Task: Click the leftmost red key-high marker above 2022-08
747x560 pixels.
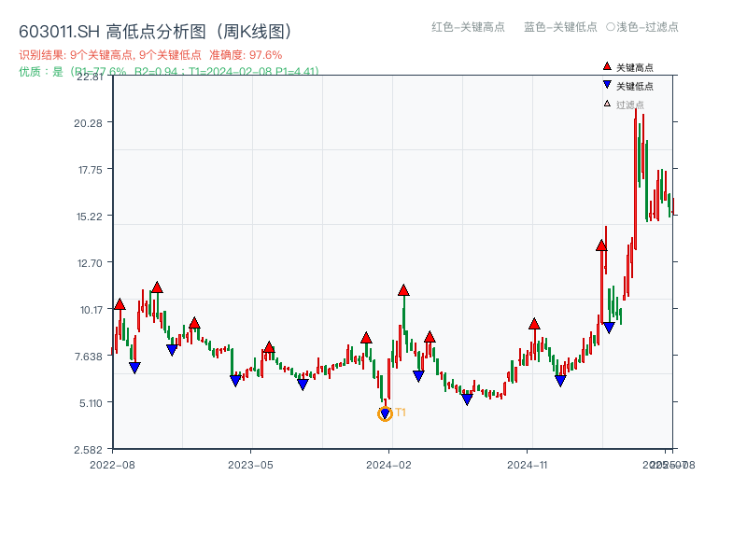Action: coord(120,304)
